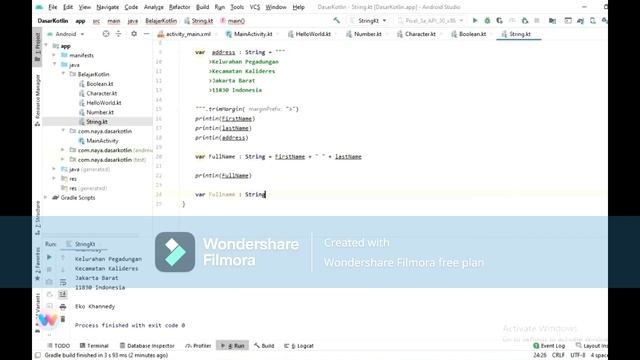Open the Terminal tool window
640x360 pixels.
tap(94, 346)
